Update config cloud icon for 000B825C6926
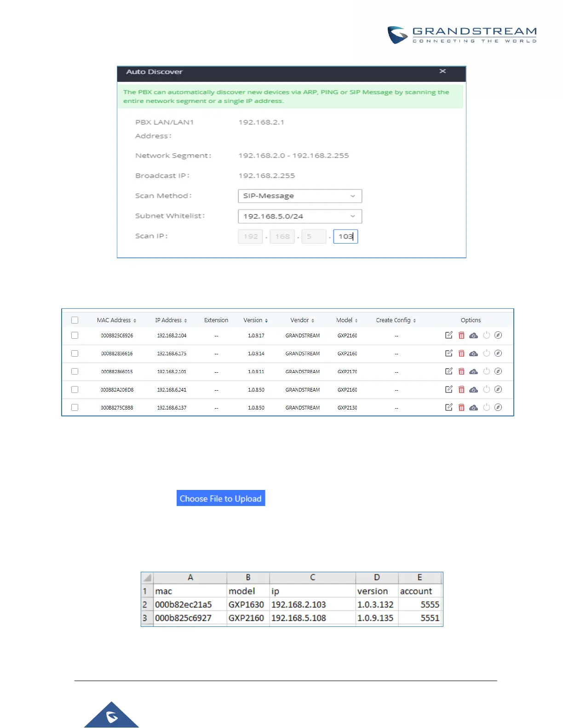 (473, 336)
